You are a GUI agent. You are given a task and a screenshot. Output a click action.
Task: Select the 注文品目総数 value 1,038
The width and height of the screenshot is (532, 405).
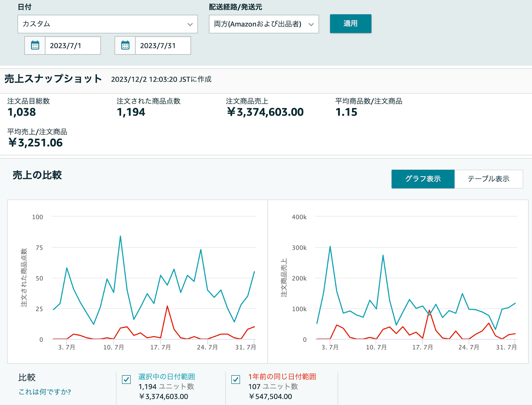click(22, 112)
